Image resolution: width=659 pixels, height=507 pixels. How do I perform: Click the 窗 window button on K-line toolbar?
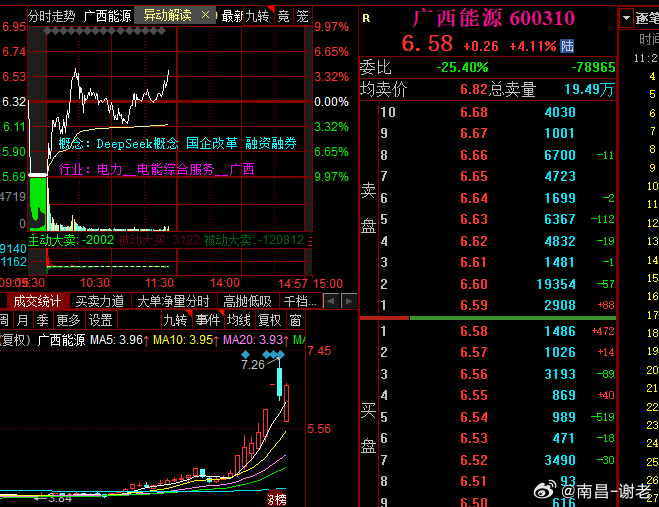tap(295, 320)
